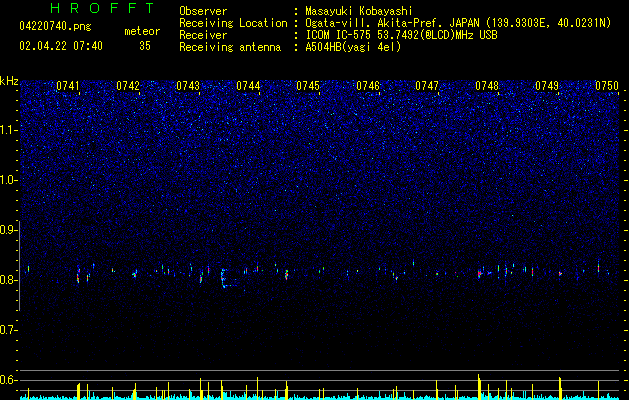Screen dimensions: 629x400
Task: Click the 0748 time marker
Action: point(487,86)
